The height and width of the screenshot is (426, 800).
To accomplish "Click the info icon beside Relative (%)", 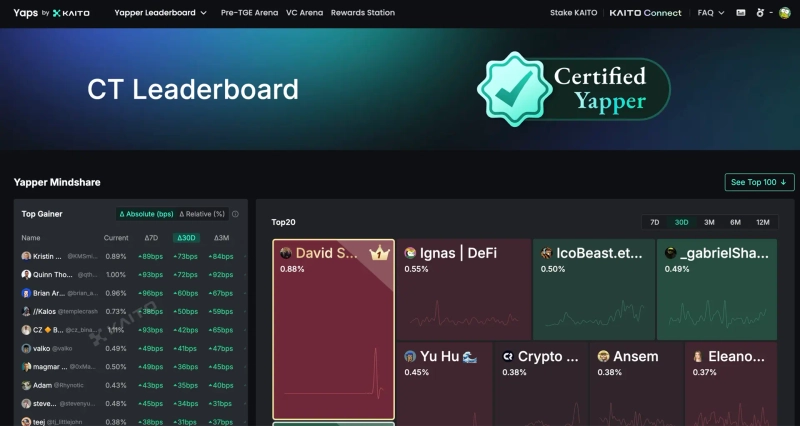I will pyautogui.click(x=235, y=214).
